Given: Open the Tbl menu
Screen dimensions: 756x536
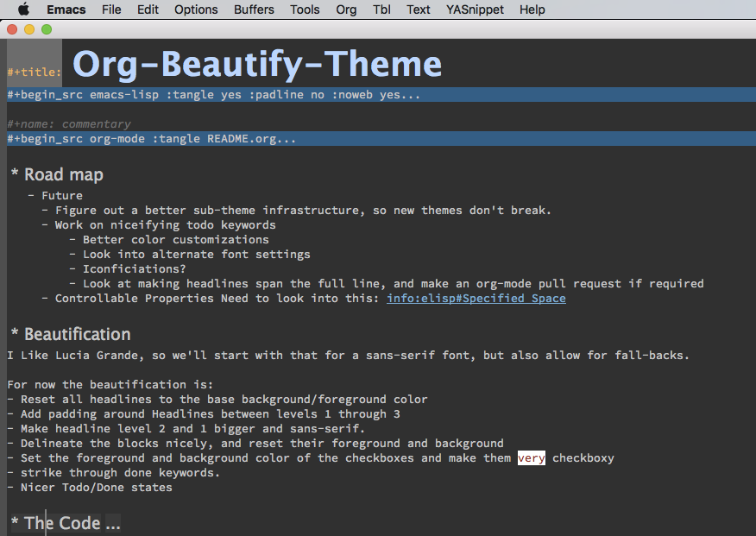Looking at the screenshot, I should (x=381, y=9).
